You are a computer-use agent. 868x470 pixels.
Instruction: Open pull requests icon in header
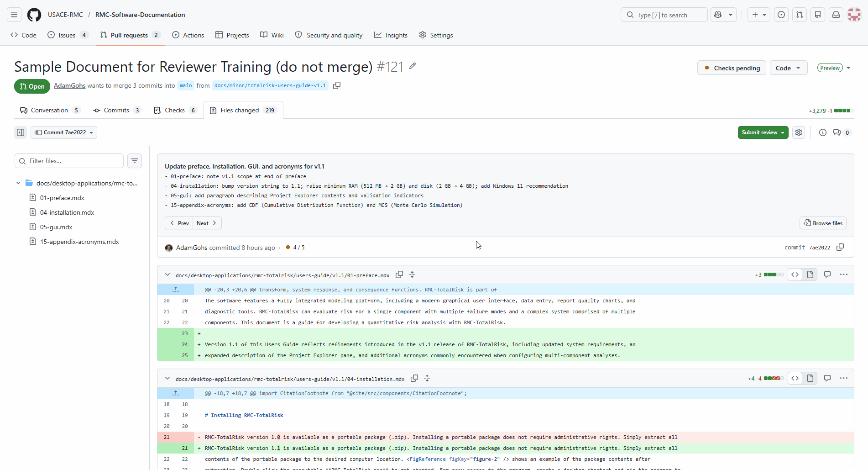[800, 15]
